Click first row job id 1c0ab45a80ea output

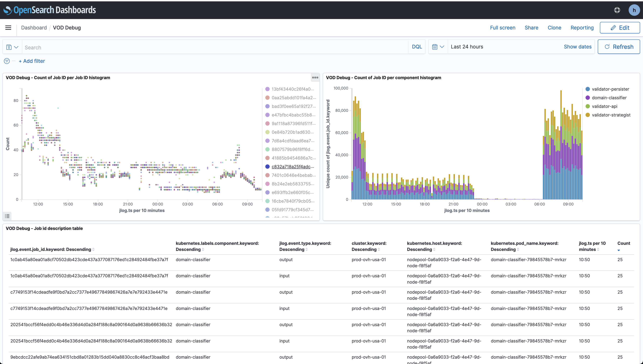(x=89, y=260)
